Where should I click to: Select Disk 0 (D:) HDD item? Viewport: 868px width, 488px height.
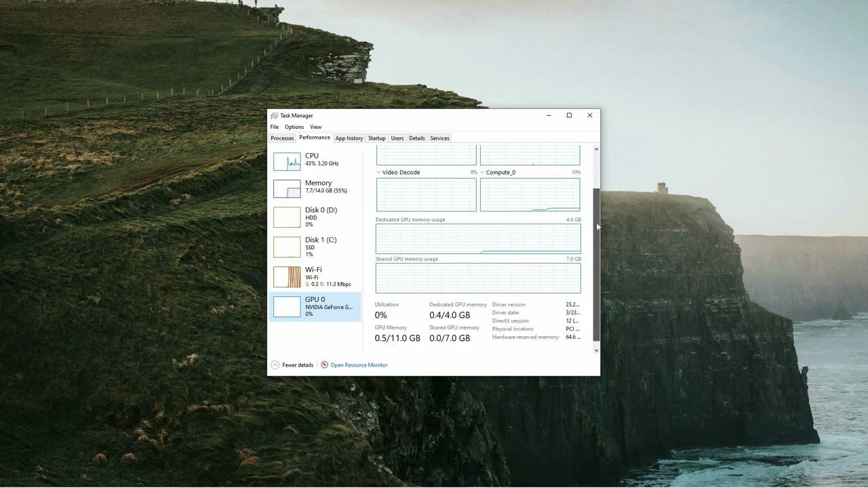coord(315,217)
